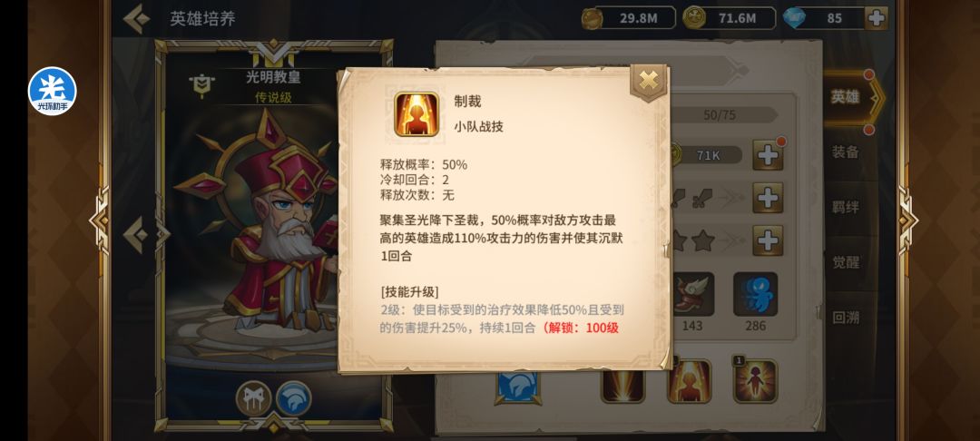Open the 装备 tab
This screenshot has height=441, width=980.
845,152
